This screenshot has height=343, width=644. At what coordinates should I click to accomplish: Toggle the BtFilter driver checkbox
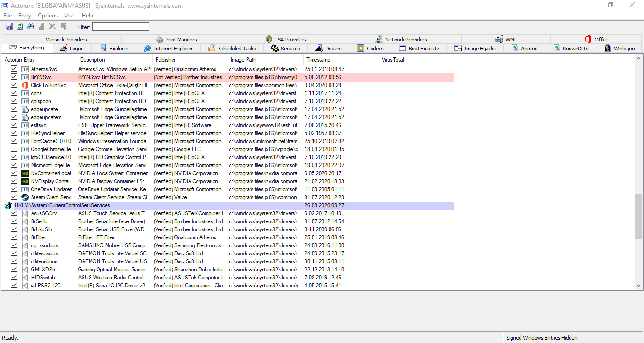click(x=14, y=237)
